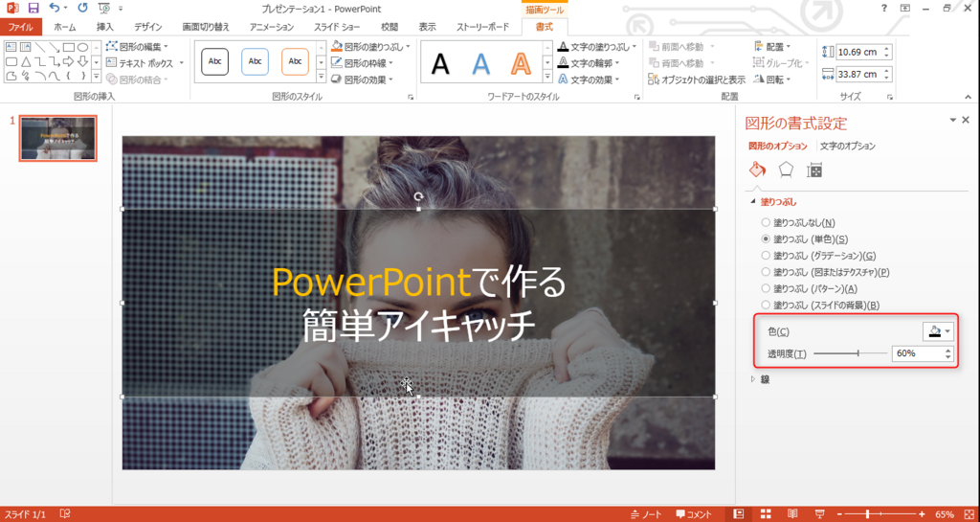
Task: Open the ホーム ribbon tab
Action: tap(65, 27)
